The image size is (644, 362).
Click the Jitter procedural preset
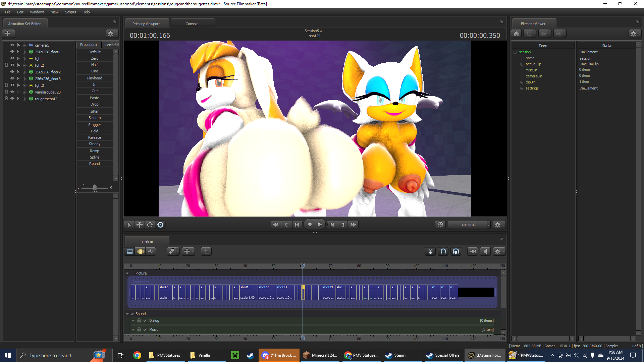point(95,111)
